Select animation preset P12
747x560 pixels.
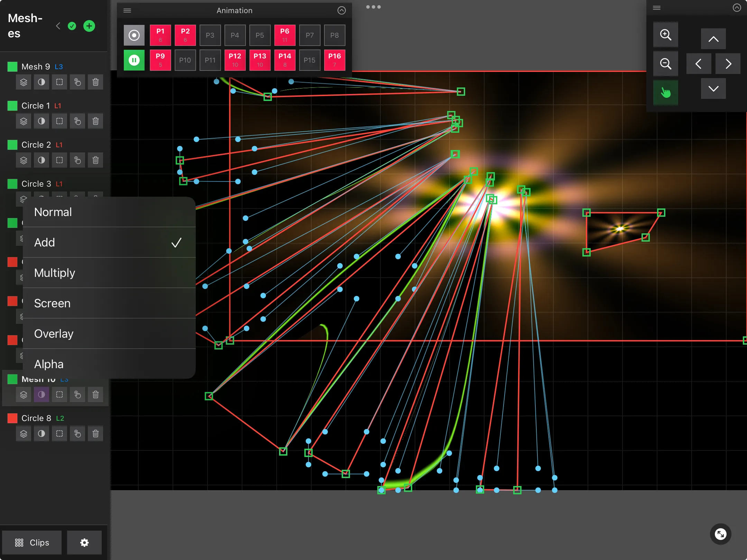[x=235, y=60]
